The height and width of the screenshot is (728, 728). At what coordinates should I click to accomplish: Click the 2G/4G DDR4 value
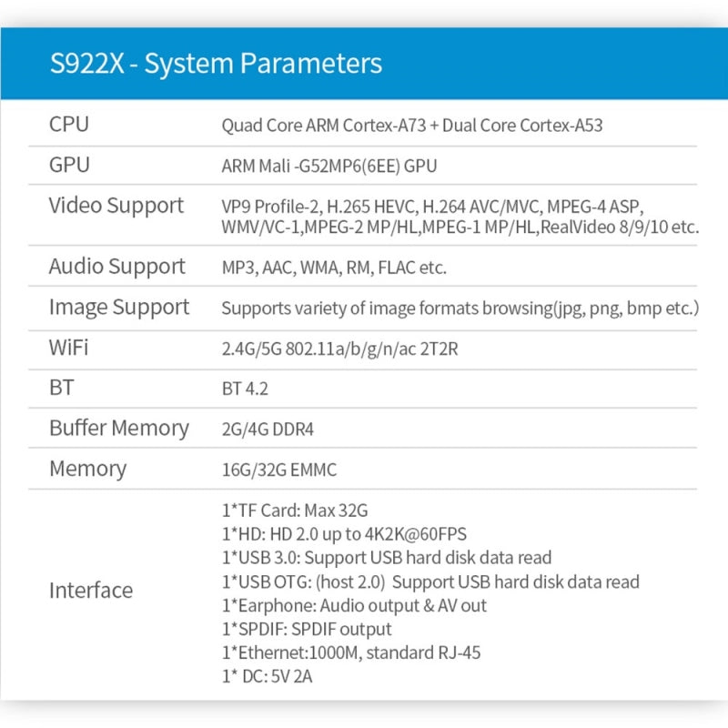pos(268,429)
